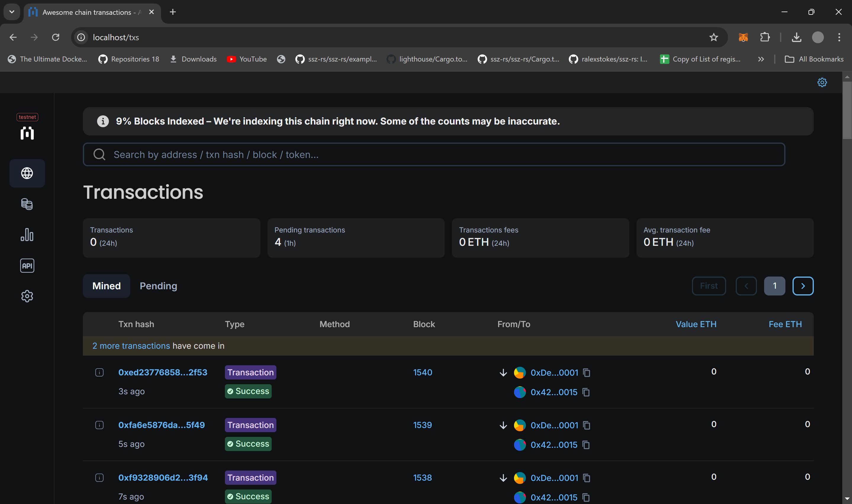Open top-right blue settings gear icon
Screen dimensions: 852x504
point(822,82)
